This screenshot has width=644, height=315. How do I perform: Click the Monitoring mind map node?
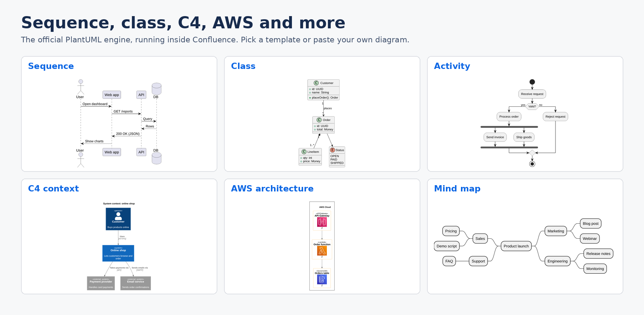coord(595,269)
